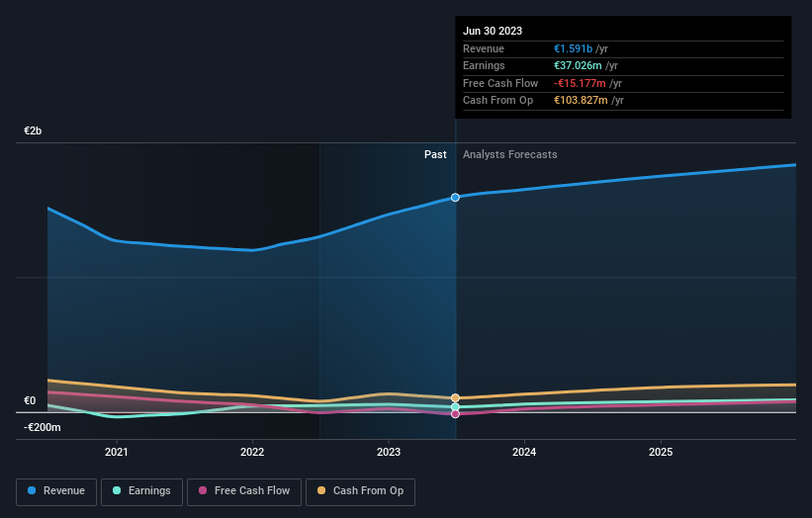The image size is (812, 518).
Task: Toggle the Earnings legend button
Action: (141, 491)
